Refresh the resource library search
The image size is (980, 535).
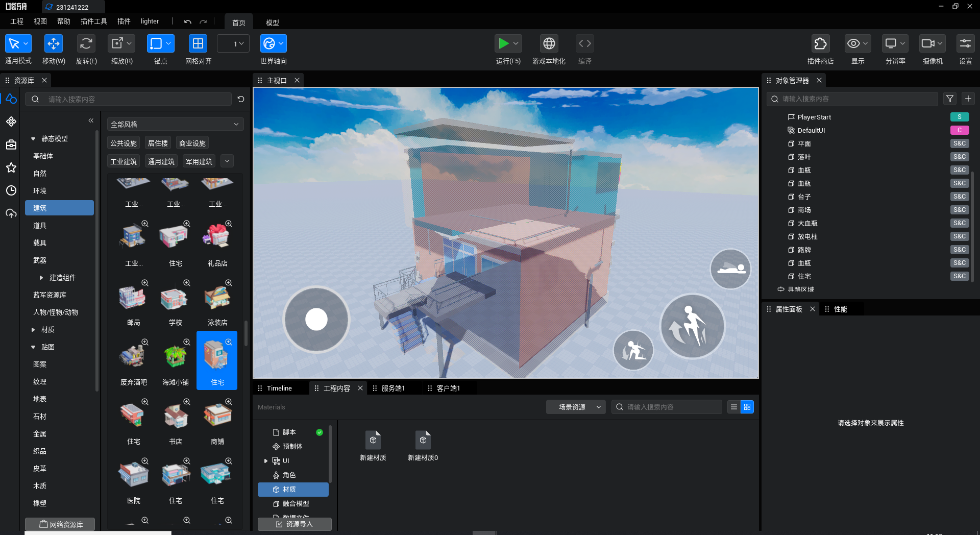click(x=241, y=99)
